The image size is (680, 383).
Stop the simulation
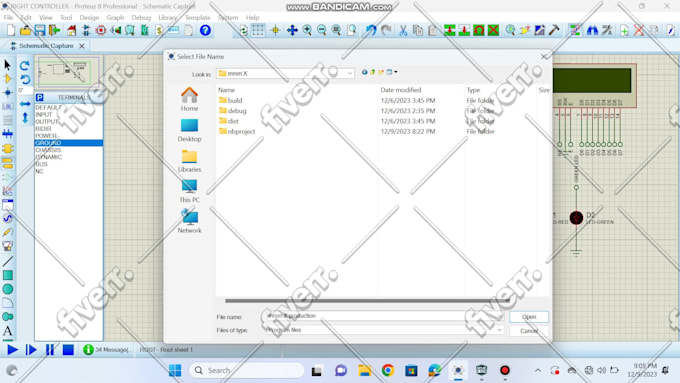tap(68, 350)
